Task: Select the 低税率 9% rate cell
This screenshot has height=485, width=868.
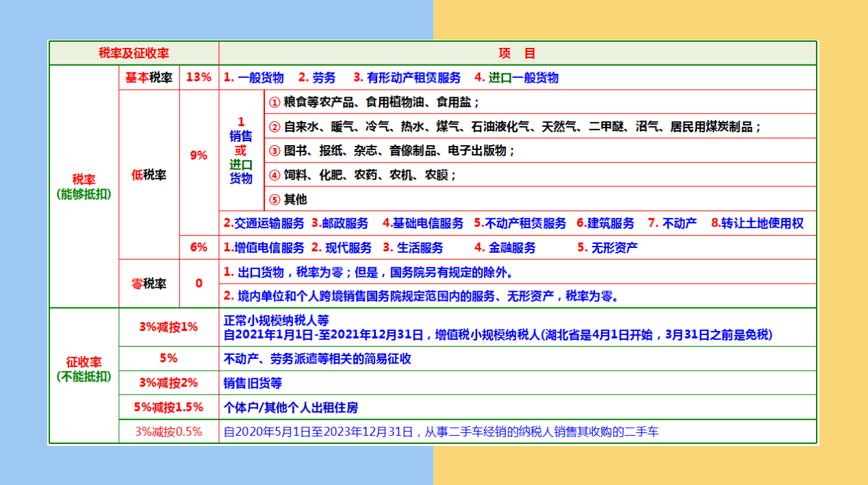Action: (x=197, y=156)
